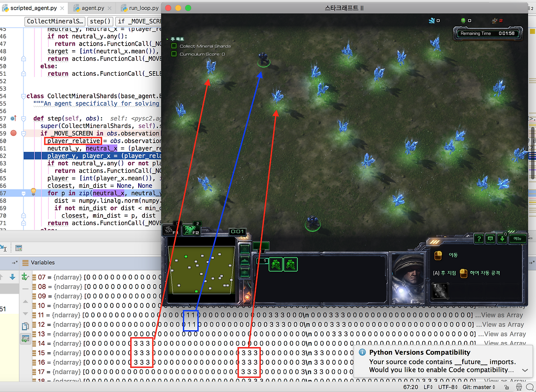Click View as Array link for row 11

[503, 315]
